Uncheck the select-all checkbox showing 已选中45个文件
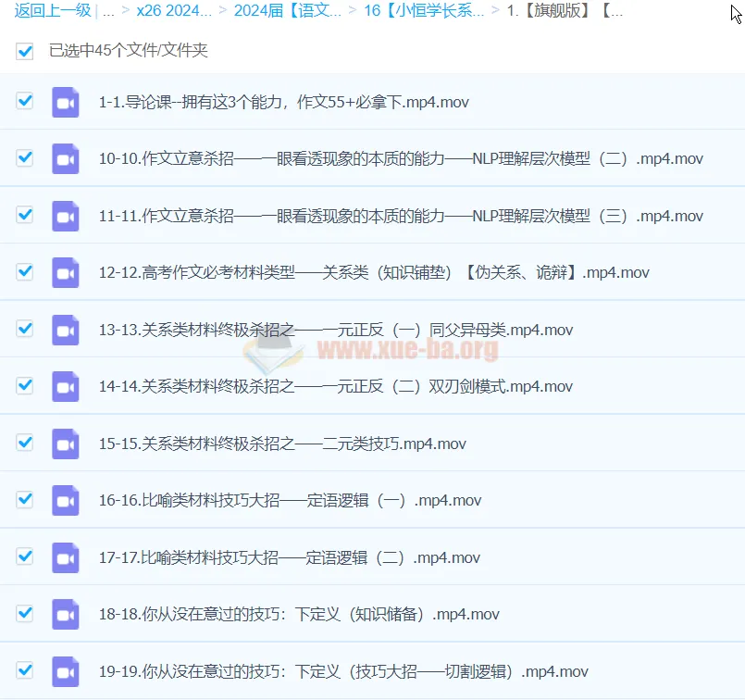The width and height of the screenshot is (745, 700). coord(24,52)
